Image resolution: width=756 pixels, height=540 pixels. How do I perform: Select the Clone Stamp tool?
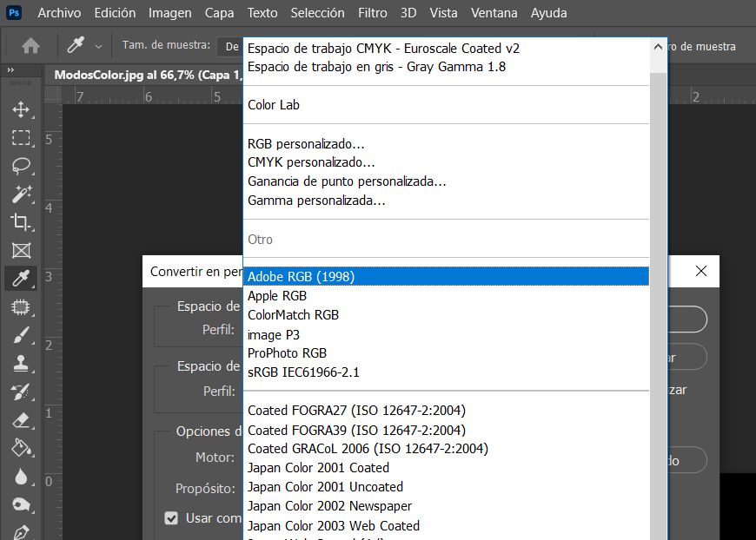point(21,363)
